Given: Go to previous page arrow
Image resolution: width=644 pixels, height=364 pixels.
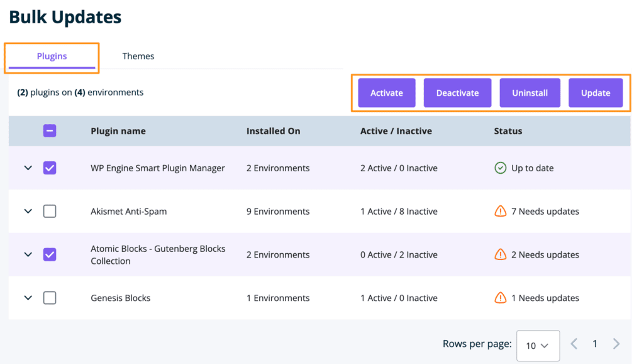Looking at the screenshot, I should click(x=574, y=344).
